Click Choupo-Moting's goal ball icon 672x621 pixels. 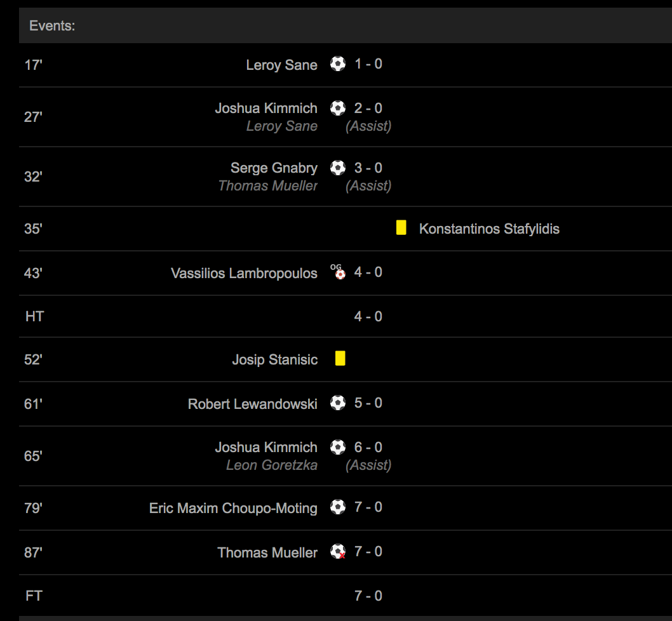(338, 507)
